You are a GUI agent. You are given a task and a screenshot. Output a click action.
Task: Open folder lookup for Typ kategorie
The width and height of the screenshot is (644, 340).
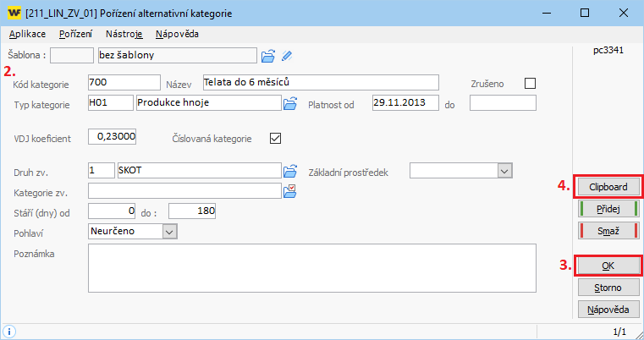click(290, 103)
